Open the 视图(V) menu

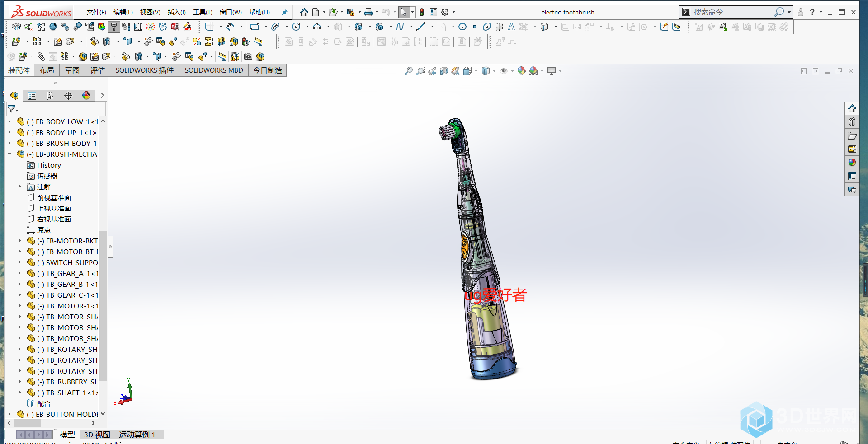[150, 12]
